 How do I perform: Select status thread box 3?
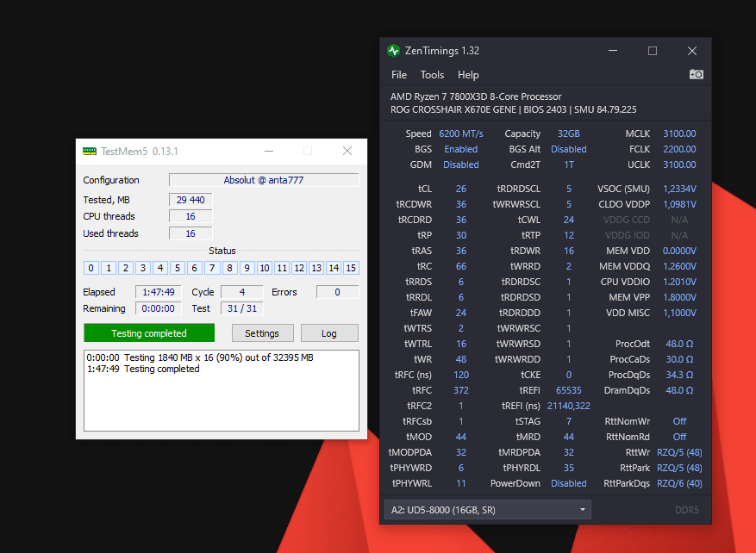(x=143, y=268)
